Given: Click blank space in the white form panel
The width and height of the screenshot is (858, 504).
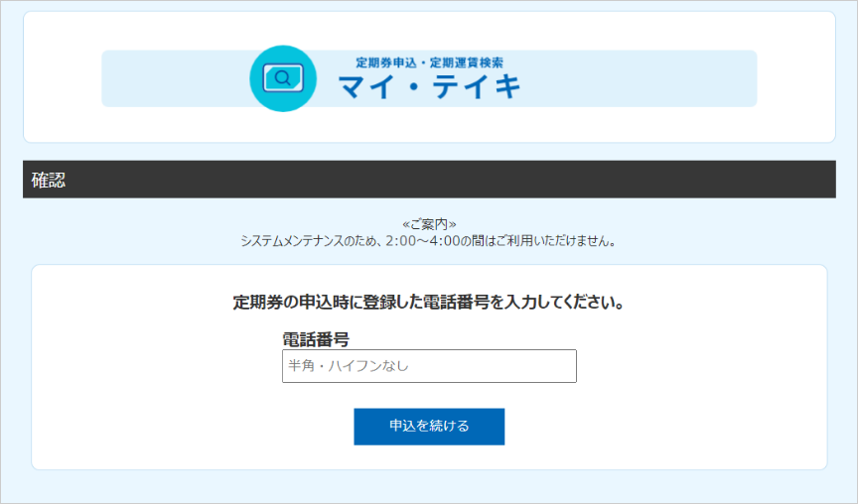Looking at the screenshot, I should 695,397.
